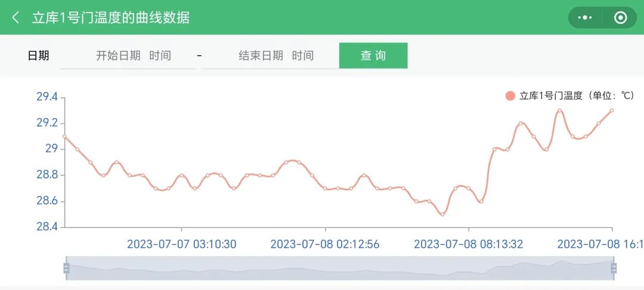Select the left zoom slider handle
The width and height of the screenshot is (644, 290).
66,269
